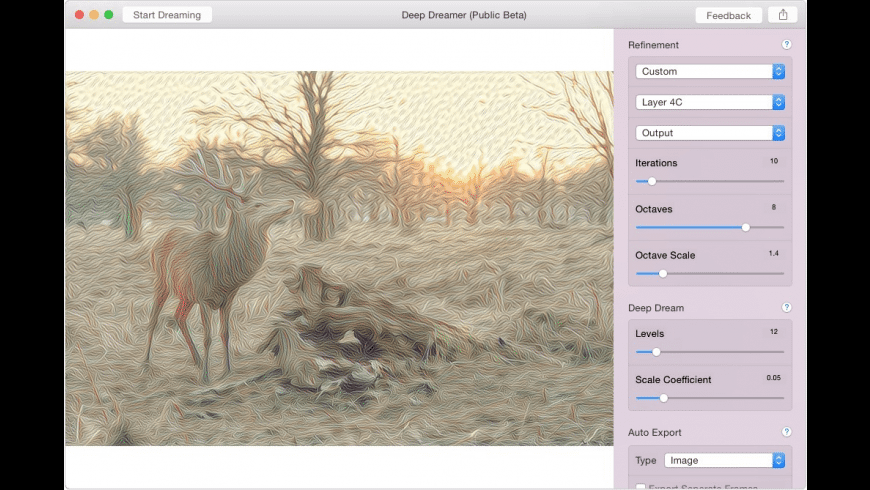Viewport: 870px width, 490px height.
Task: Open the Layer 4C dropdown
Action: coord(710,102)
